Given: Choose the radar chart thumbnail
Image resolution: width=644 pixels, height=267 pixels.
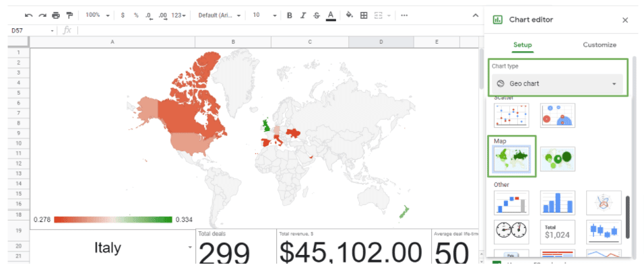Looking at the screenshot, I should [x=604, y=202].
